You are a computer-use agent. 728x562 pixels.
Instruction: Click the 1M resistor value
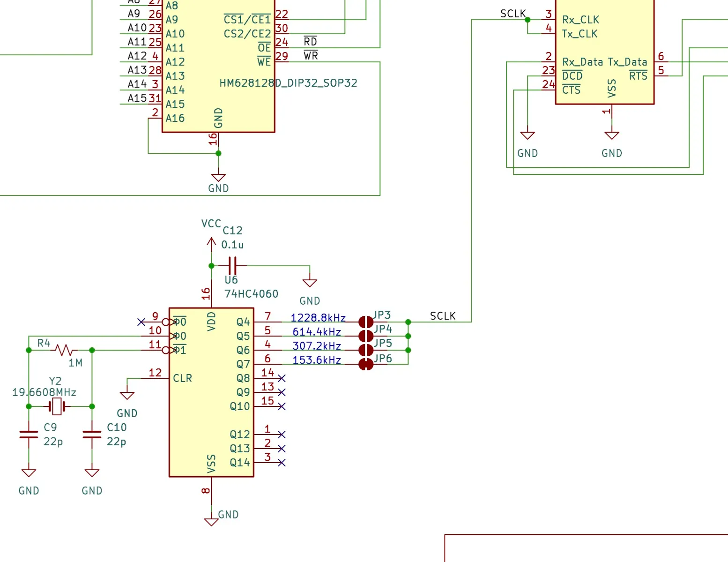point(75,363)
